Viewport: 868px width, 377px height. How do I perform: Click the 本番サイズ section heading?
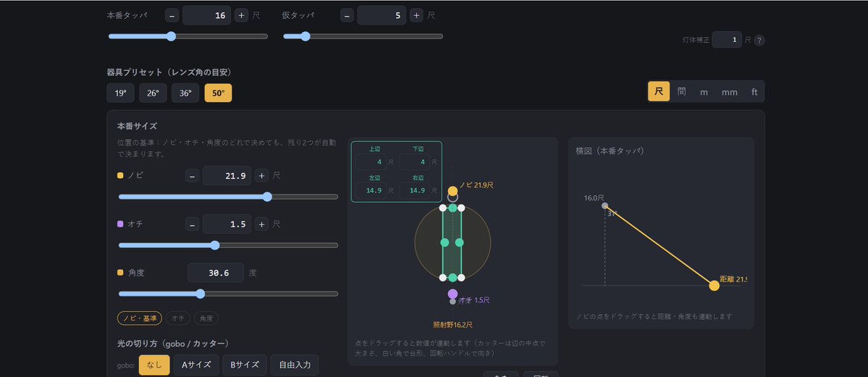137,126
